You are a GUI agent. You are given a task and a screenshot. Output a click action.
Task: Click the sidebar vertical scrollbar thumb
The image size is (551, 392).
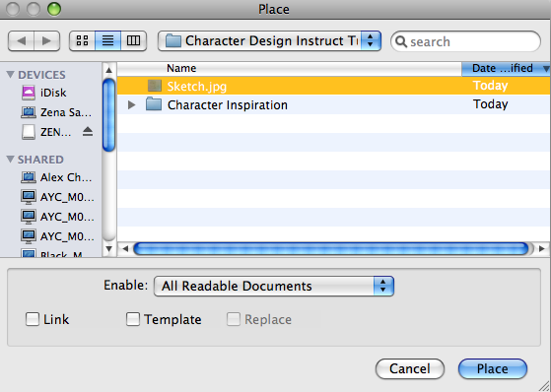pos(109,115)
